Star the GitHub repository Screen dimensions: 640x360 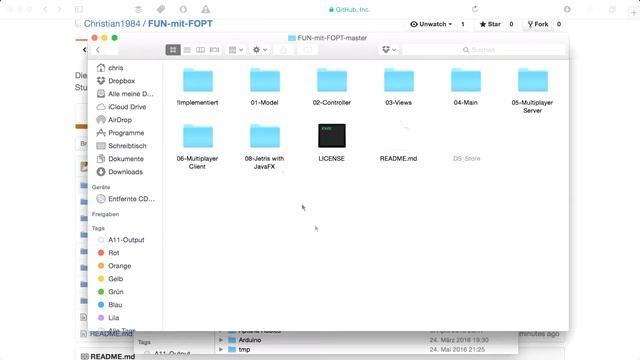490,24
